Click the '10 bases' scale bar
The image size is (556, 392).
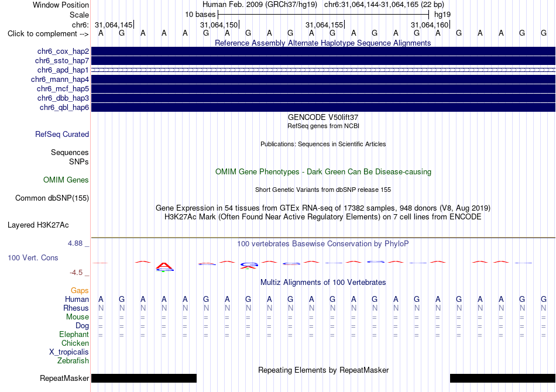coord(323,15)
